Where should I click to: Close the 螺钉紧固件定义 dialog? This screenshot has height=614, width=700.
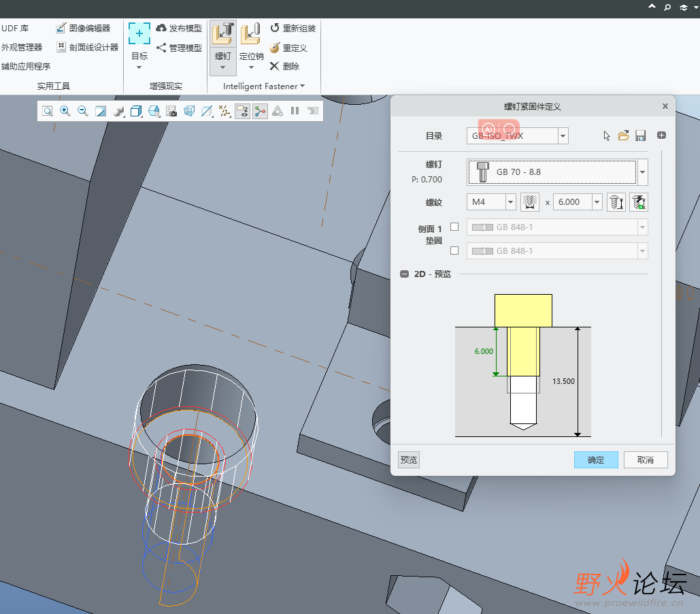pos(665,106)
